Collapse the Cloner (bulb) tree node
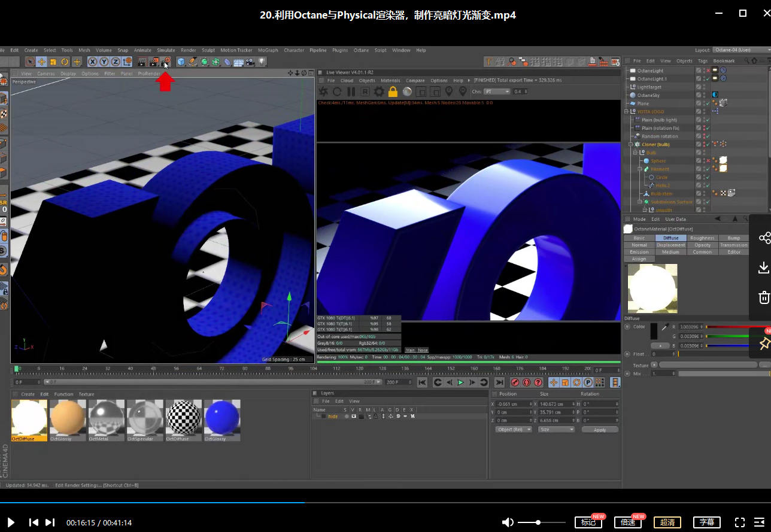 coord(630,144)
